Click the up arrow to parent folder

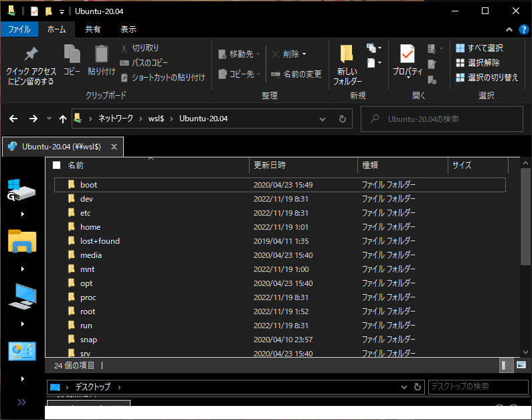(63, 119)
